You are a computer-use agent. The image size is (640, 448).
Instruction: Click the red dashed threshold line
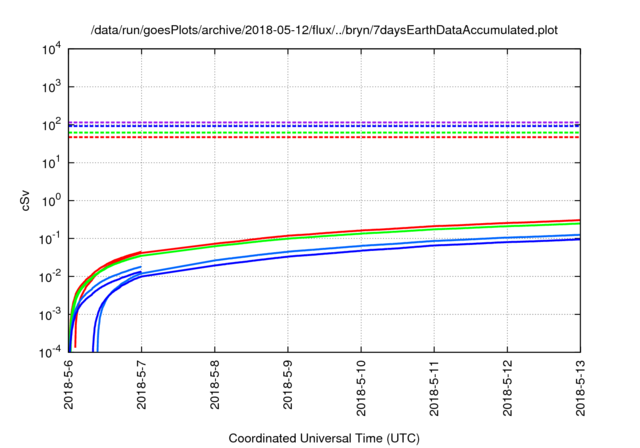coord(324,137)
